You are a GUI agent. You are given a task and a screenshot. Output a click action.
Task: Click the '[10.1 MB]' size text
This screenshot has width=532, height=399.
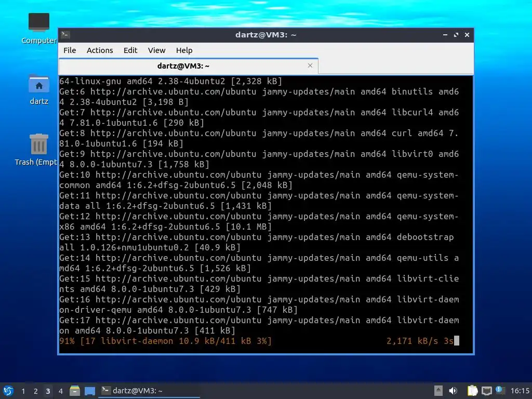pos(249,227)
